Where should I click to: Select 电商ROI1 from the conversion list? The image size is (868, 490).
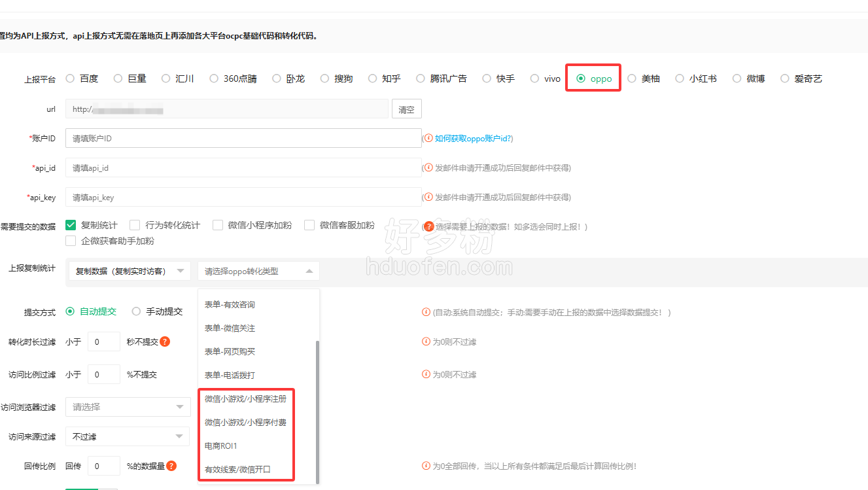pyautogui.click(x=220, y=446)
